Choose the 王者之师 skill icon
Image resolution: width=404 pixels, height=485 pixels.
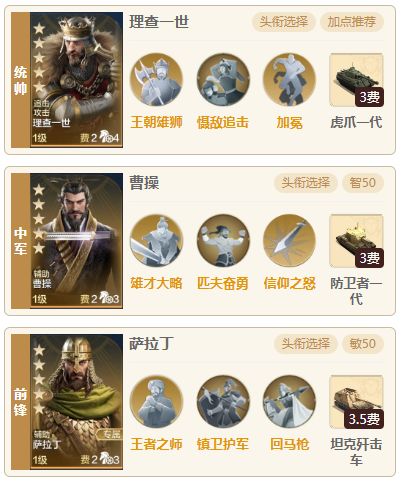(156, 402)
